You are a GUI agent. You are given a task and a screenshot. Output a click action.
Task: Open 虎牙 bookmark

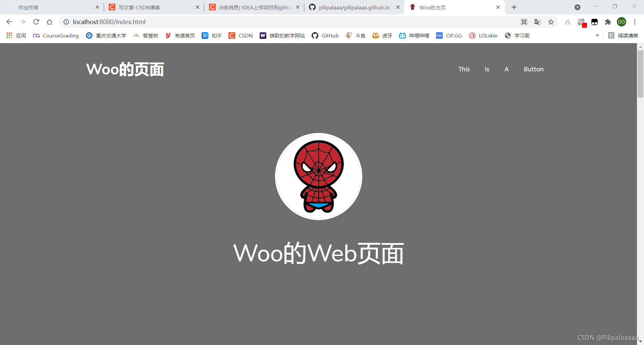tap(382, 36)
